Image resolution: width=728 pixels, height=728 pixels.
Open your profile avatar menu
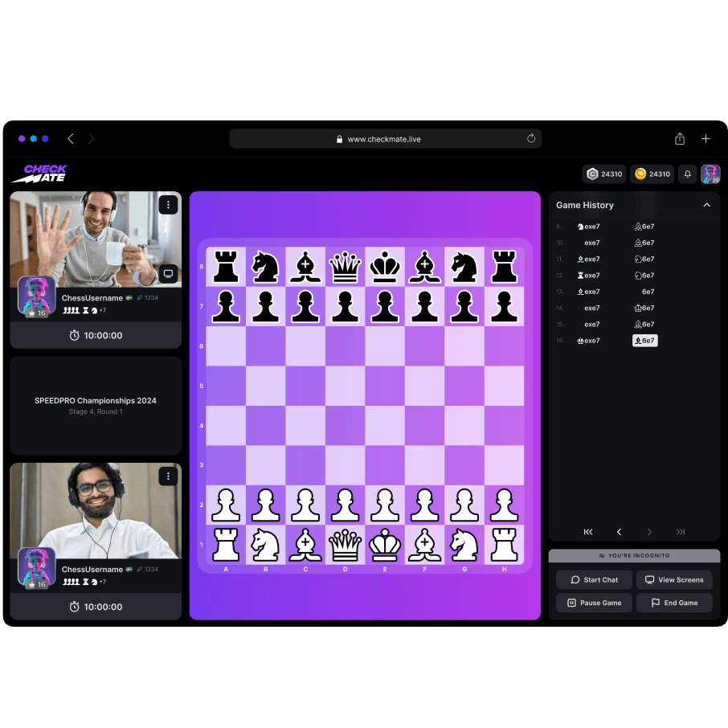pos(710,174)
